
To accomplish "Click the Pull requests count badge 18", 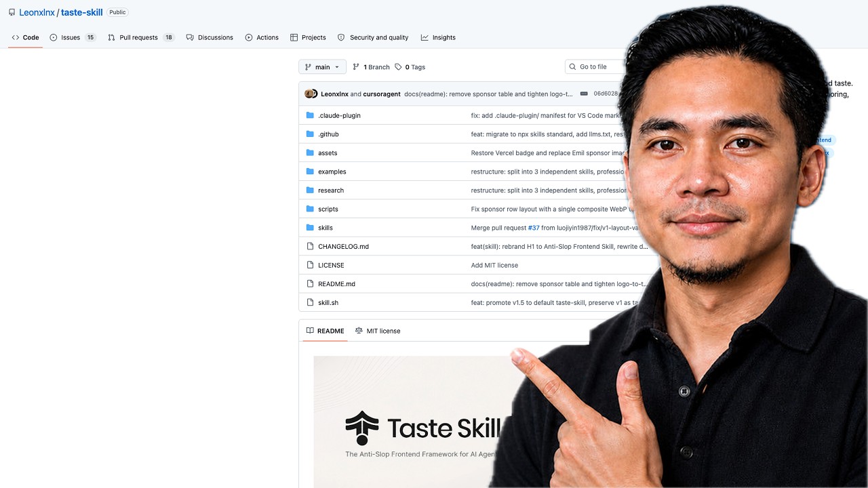I will point(169,37).
